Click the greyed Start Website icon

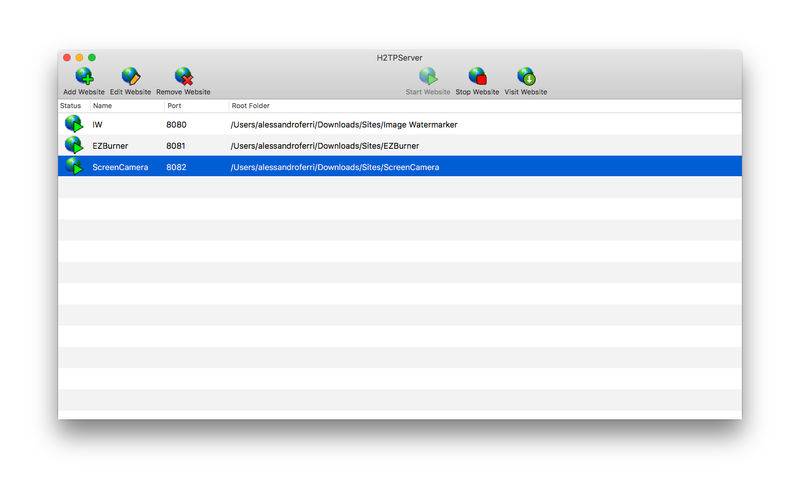point(428,77)
